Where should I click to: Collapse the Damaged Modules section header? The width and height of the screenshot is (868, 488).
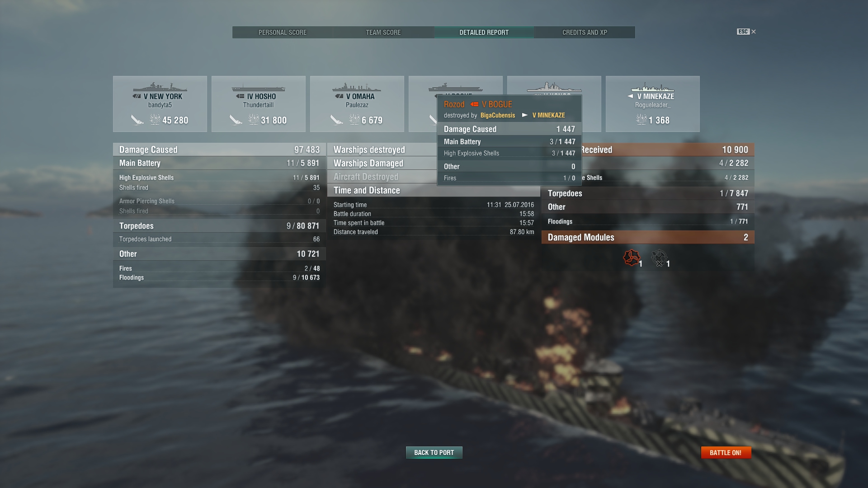(x=648, y=237)
